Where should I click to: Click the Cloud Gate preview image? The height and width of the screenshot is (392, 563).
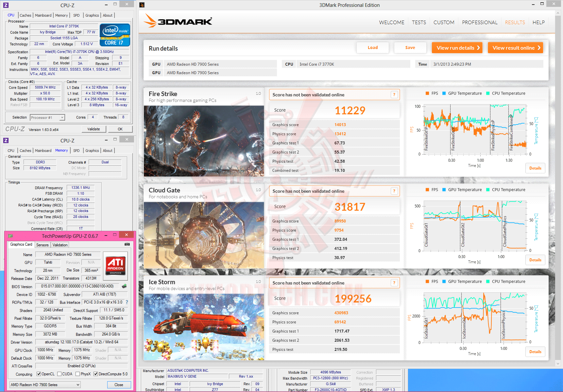(x=204, y=235)
